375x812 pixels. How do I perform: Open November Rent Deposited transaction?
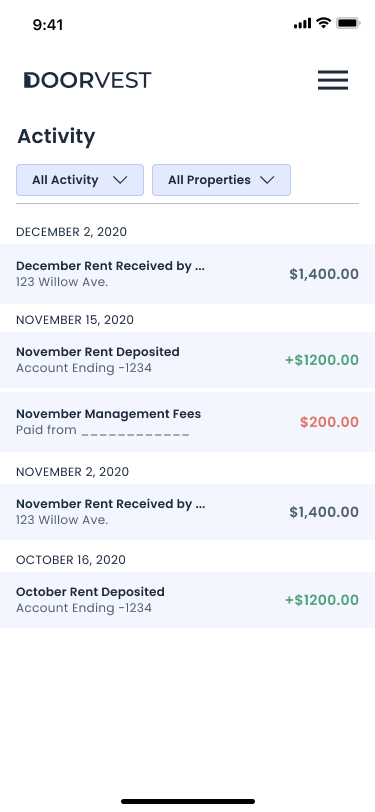pyautogui.click(x=188, y=359)
